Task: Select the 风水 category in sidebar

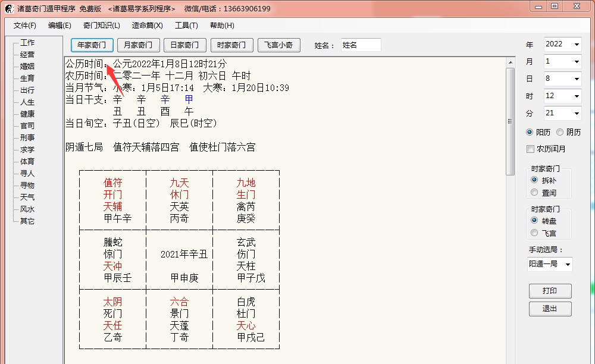Action: [27, 209]
